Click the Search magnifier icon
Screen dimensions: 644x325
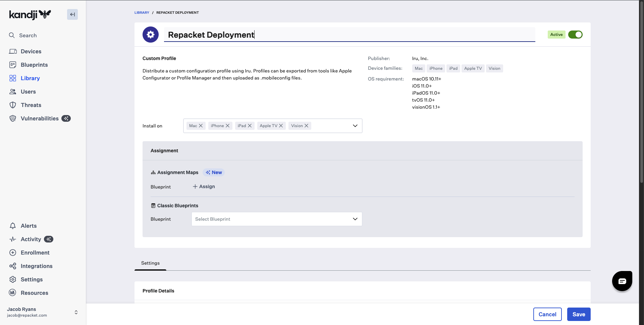(x=12, y=35)
